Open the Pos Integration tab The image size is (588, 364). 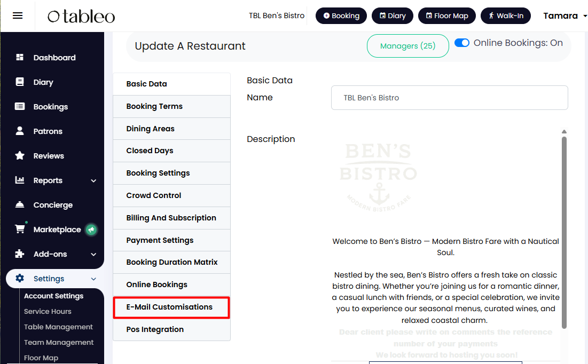[172, 329]
